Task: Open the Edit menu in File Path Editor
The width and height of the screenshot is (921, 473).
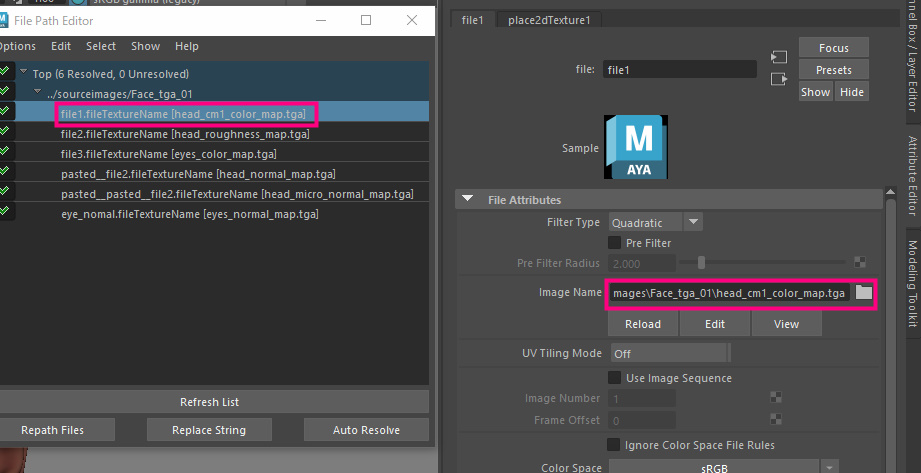Action: pos(61,46)
